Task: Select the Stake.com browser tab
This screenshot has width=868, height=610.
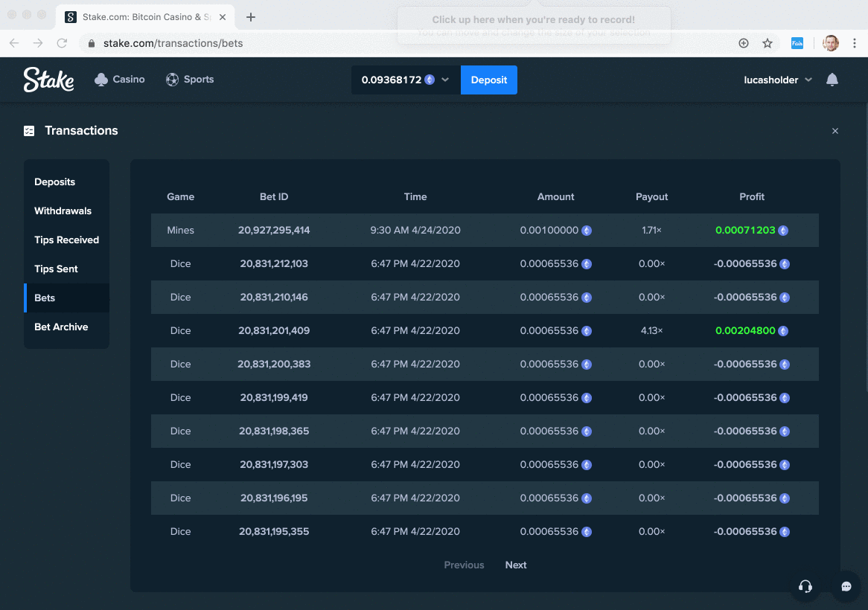Action: point(145,17)
